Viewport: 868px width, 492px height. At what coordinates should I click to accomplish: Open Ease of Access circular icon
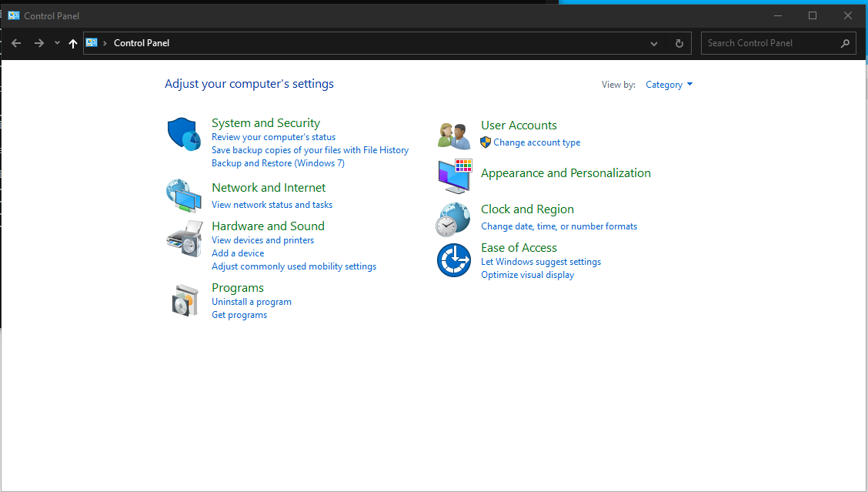(454, 259)
